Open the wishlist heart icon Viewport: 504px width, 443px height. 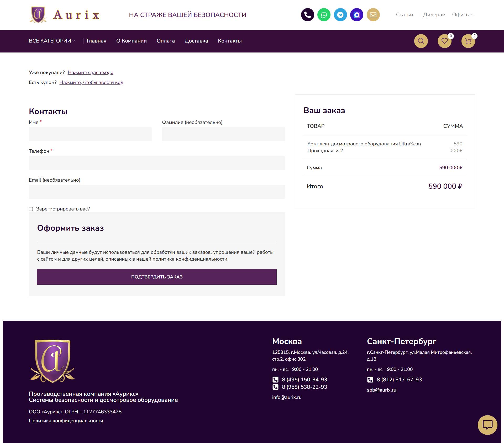pos(445,41)
